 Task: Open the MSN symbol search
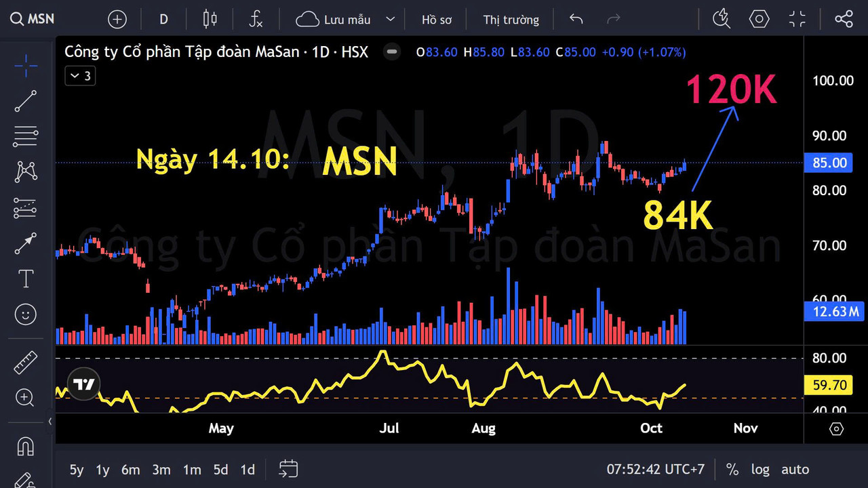33,19
